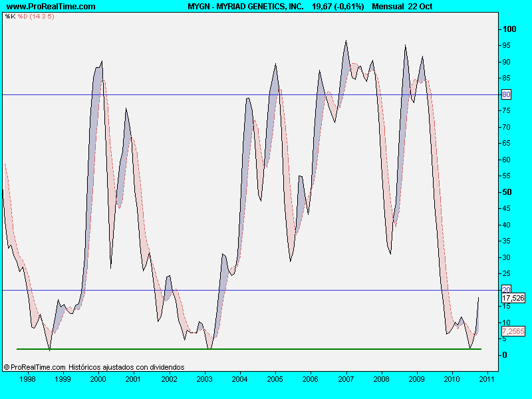Click the 2003 year label
Screen dimensions: 532x399
pos(204,379)
